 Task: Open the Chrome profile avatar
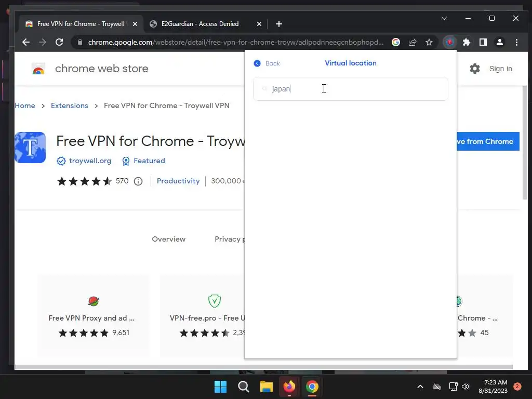point(500,42)
